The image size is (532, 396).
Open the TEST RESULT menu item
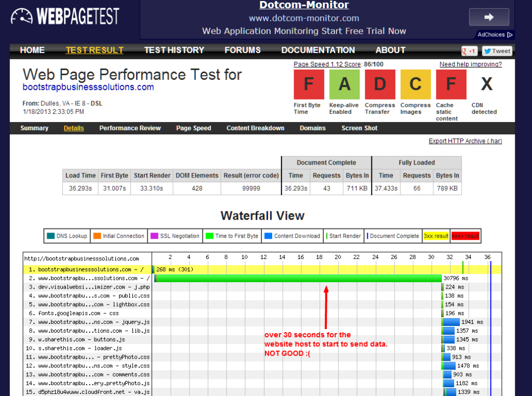(95, 50)
